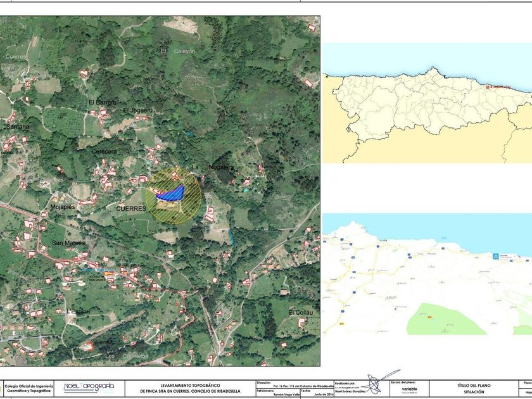Click the Asturias municipalities map
The height and width of the screenshot is (399, 532).
427,103
